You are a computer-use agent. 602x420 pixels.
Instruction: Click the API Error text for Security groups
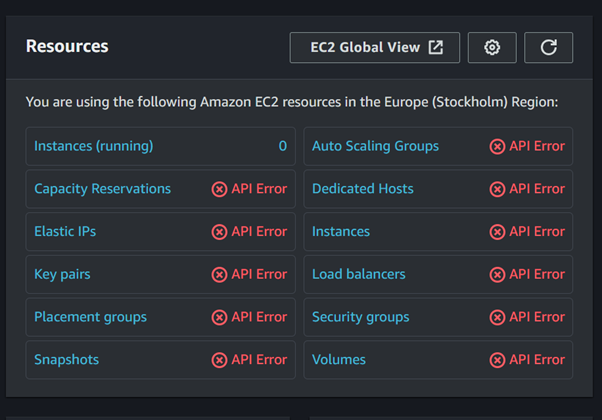click(x=537, y=317)
